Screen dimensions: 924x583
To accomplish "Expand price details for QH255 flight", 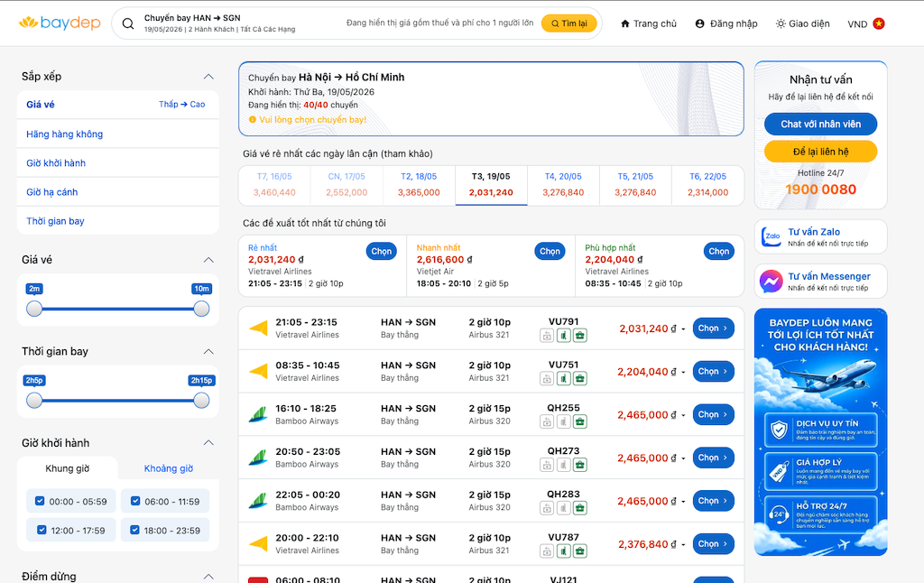I will point(684,415).
